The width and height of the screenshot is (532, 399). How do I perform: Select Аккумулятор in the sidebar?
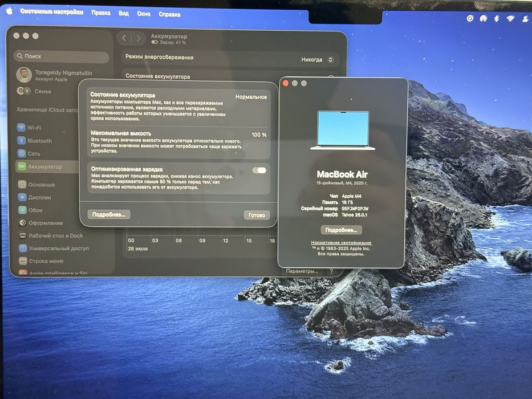(x=47, y=166)
